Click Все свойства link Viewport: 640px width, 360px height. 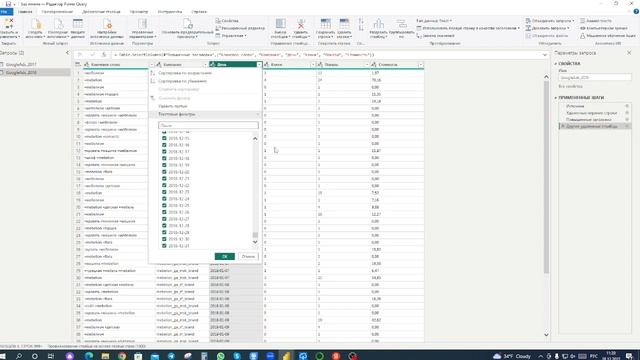tap(570, 87)
